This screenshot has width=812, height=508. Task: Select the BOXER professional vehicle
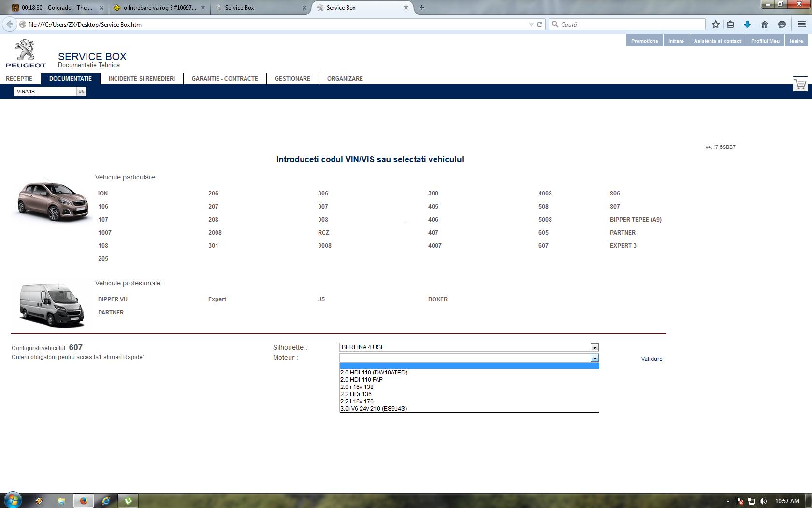pos(438,299)
